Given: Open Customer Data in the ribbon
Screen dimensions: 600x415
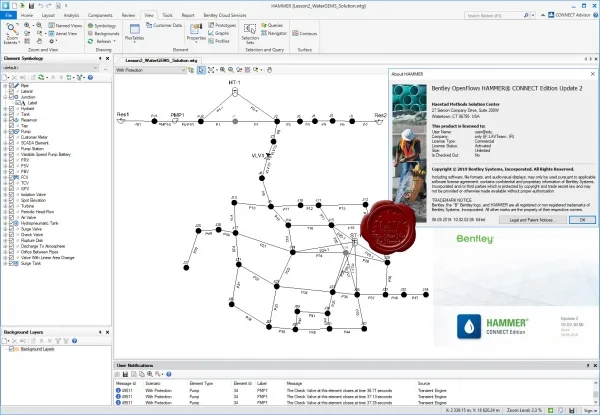Looking at the screenshot, I should pyautogui.click(x=164, y=25).
